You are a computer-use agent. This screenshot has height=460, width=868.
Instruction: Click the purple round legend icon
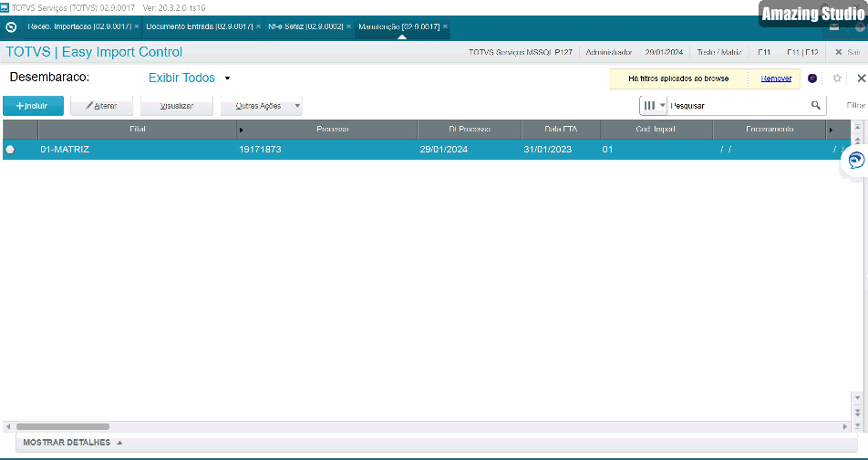[x=812, y=78]
